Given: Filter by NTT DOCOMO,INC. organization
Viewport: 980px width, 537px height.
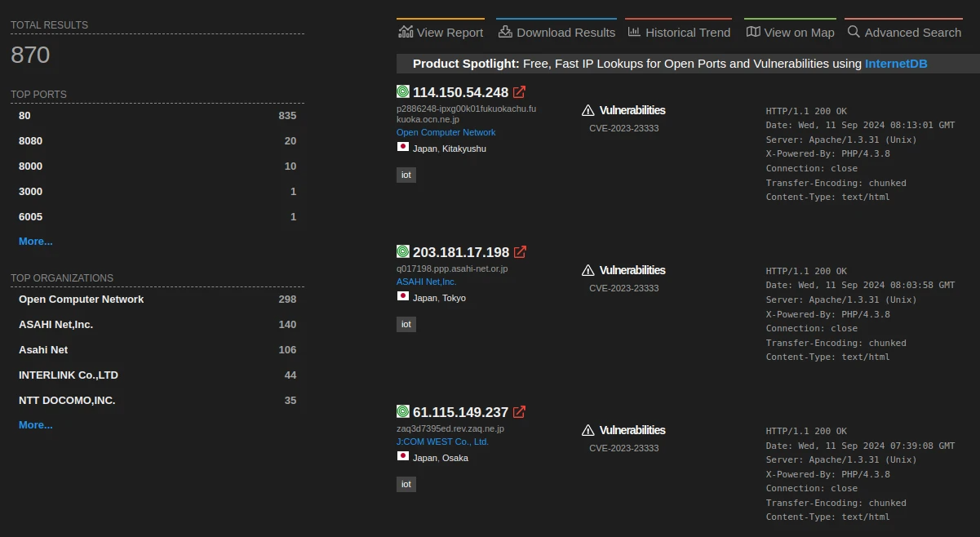Looking at the screenshot, I should pos(157,401).
